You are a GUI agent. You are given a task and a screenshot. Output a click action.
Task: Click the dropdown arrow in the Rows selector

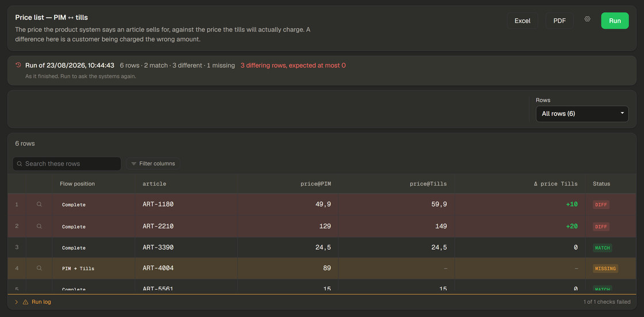pyautogui.click(x=622, y=113)
